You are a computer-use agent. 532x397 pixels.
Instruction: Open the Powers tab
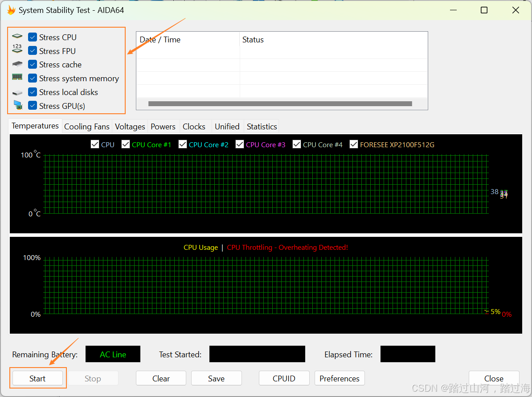(163, 127)
